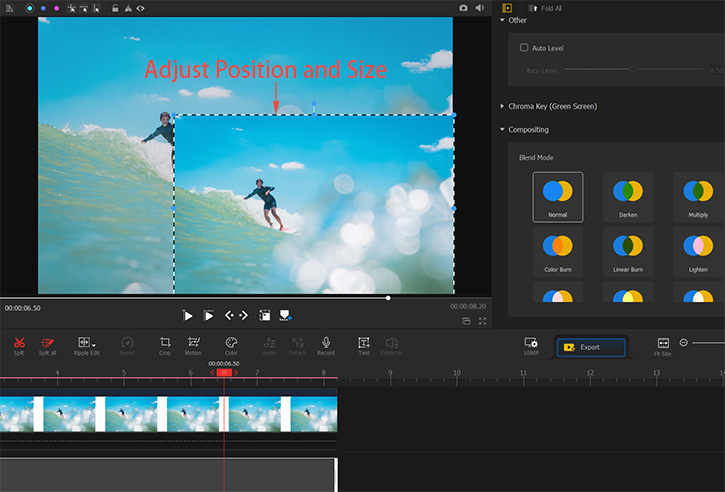725x492 pixels.
Task: Start voice Record with microphone icon
Action: coord(326,343)
